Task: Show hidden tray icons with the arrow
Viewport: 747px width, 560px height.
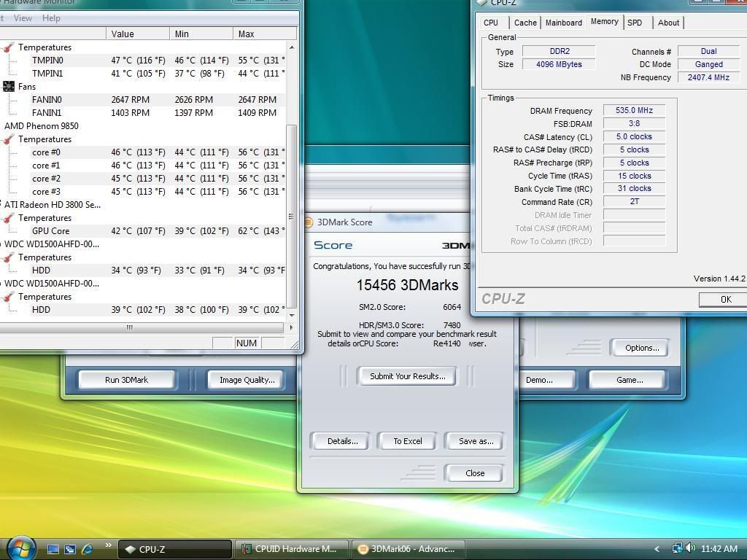Action: [657, 549]
